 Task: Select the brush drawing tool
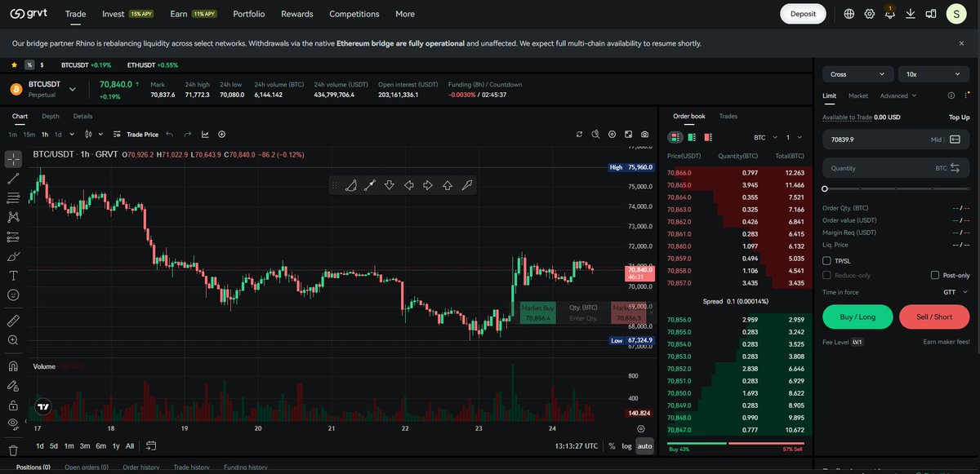tap(13, 256)
